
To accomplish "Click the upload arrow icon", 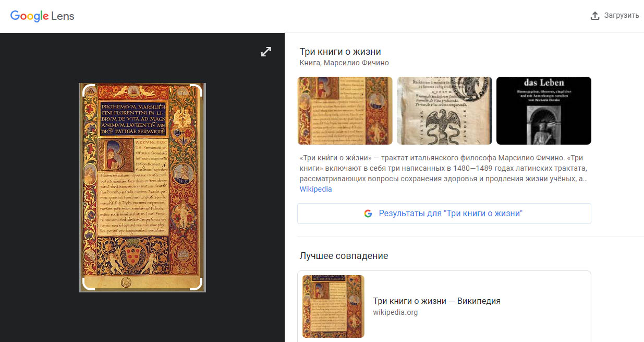I will coord(595,16).
